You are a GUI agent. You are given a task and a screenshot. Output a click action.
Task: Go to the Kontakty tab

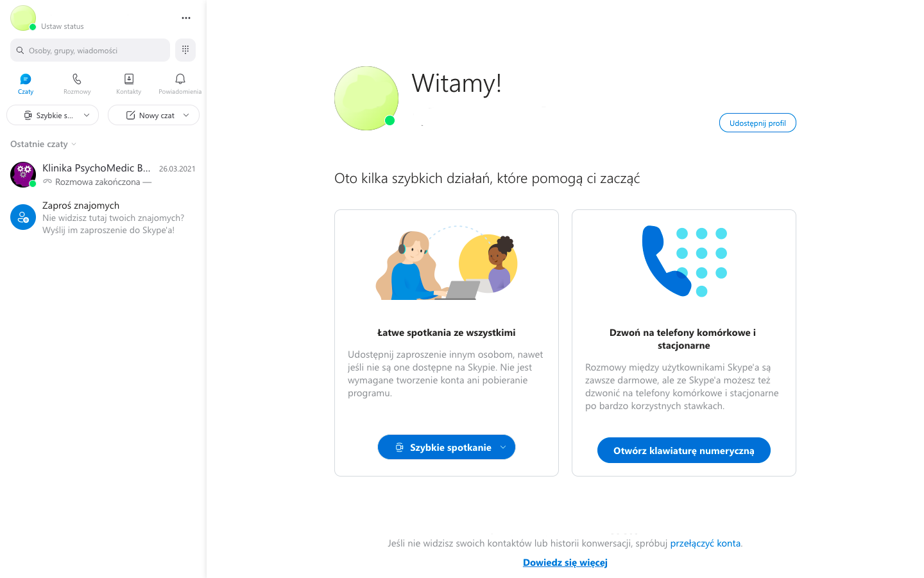[x=129, y=83]
